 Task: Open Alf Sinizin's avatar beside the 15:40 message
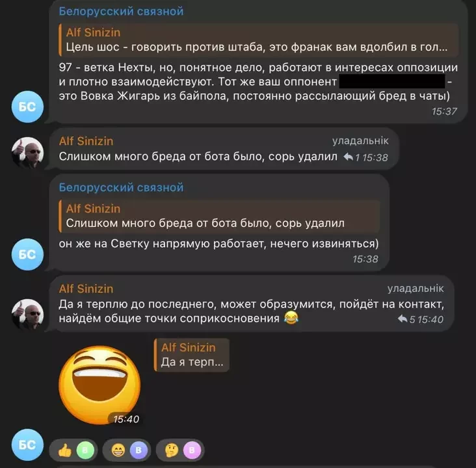click(27, 315)
